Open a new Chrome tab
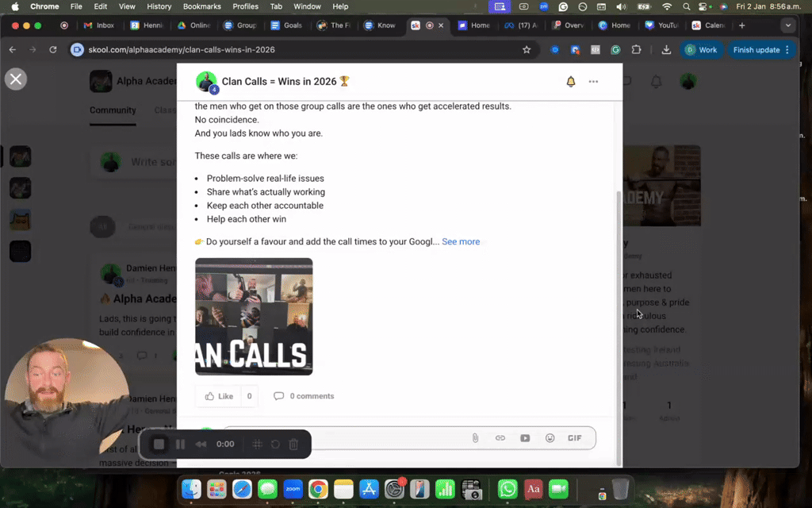 click(742, 25)
